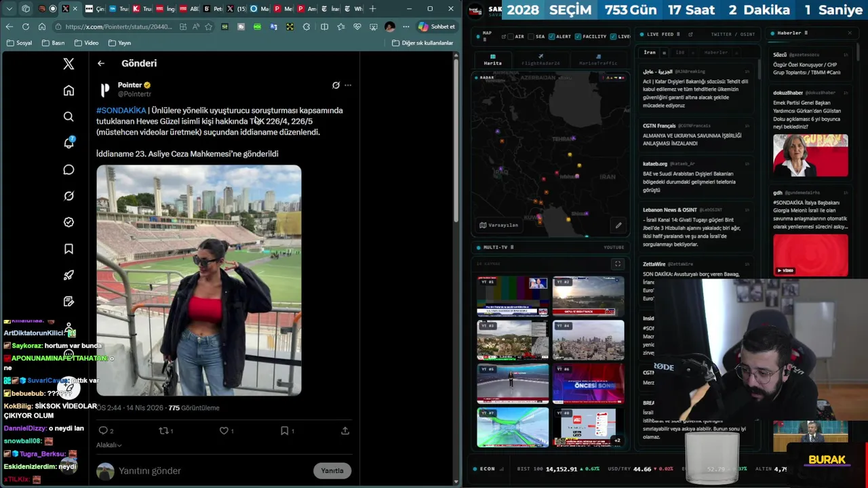Open the X home icon in sidebar

pyautogui.click(x=68, y=91)
